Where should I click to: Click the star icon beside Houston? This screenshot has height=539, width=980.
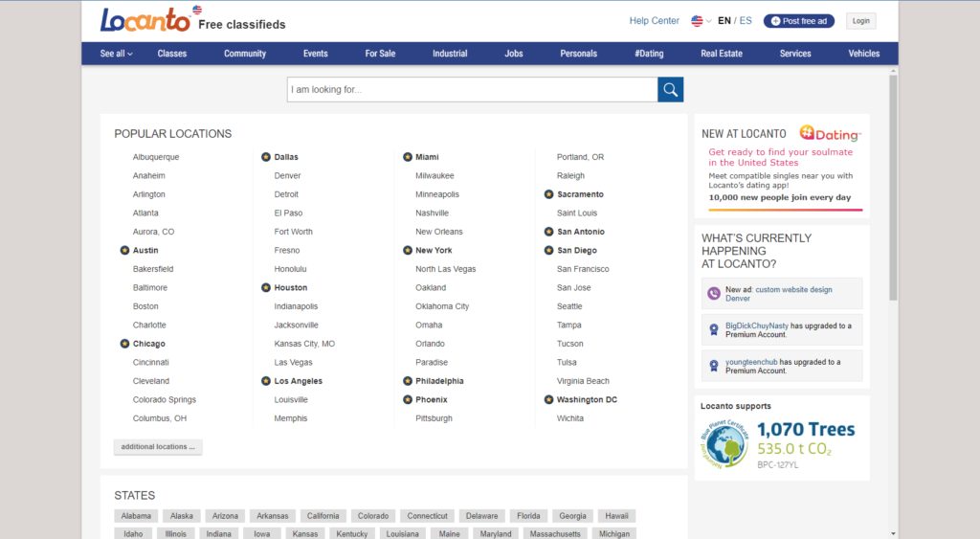pyautogui.click(x=266, y=287)
